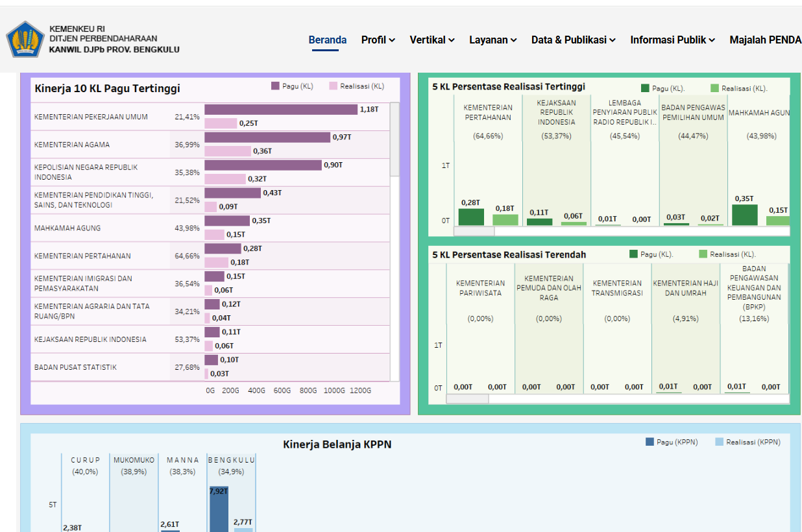The width and height of the screenshot is (802, 532).
Task: Expand the Vertikal dropdown menu
Action: (x=432, y=40)
